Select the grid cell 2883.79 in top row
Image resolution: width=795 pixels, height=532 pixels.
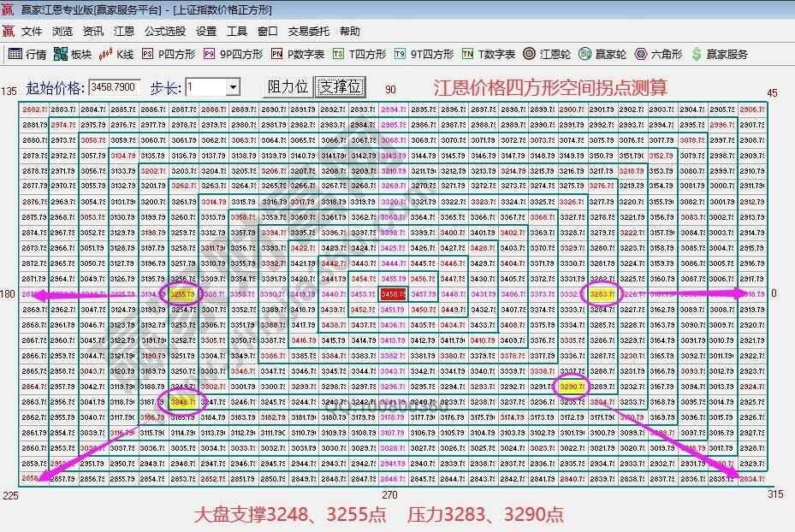[x=62, y=109]
